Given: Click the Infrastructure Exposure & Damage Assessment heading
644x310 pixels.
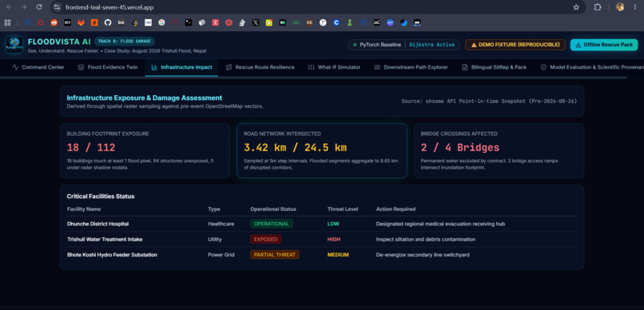Looking at the screenshot, I should pyautogui.click(x=145, y=97).
